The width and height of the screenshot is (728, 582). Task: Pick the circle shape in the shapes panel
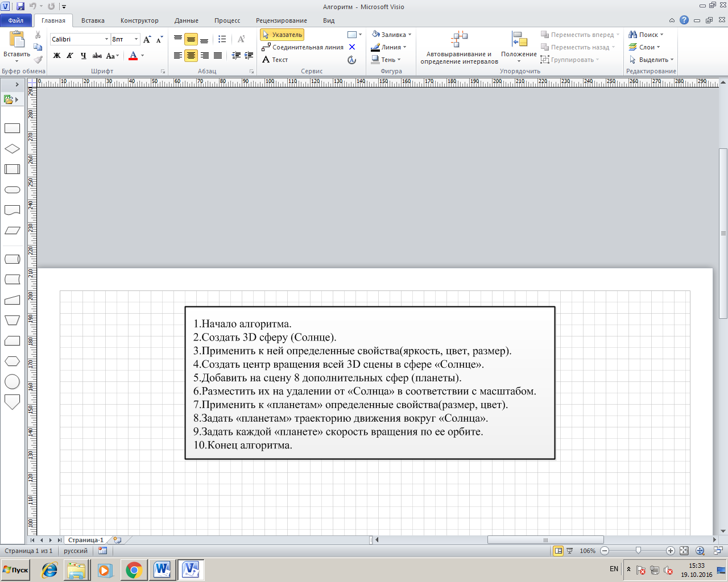coord(13,382)
